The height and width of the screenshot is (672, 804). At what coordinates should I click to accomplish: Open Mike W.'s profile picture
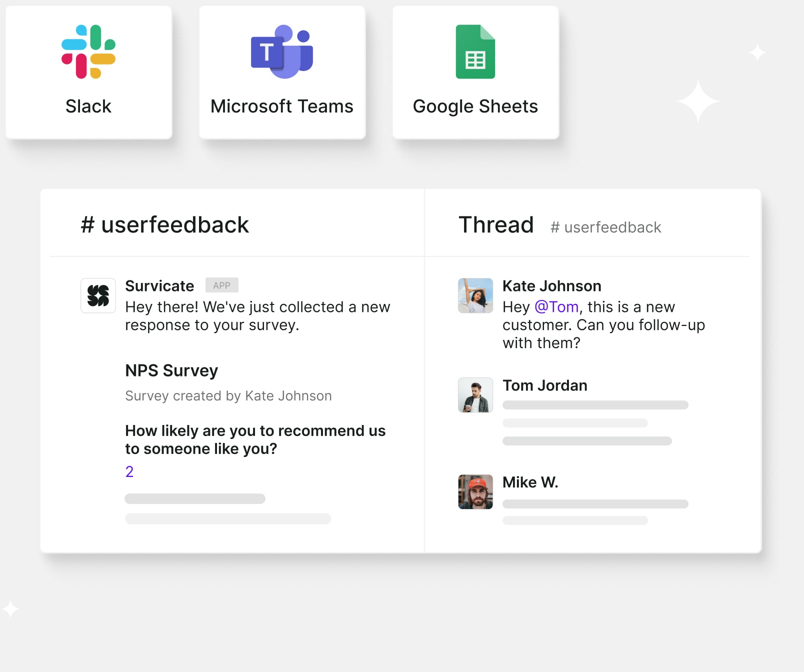475,492
